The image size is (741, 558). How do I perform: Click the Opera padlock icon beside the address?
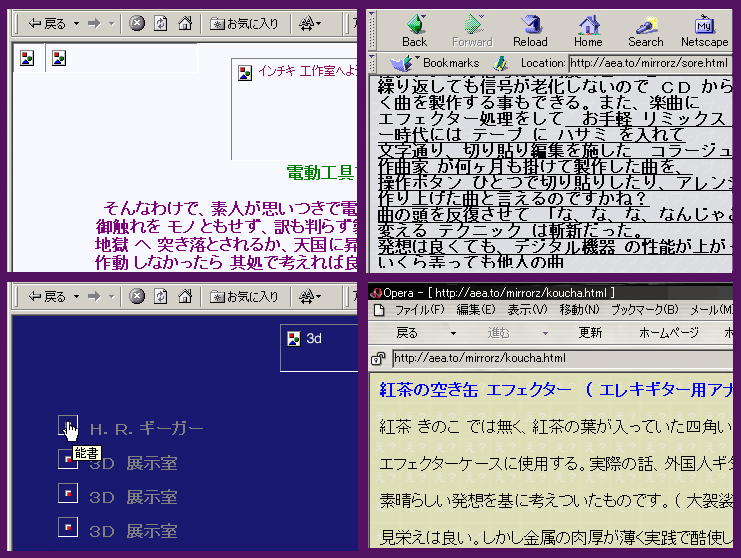coord(379,358)
